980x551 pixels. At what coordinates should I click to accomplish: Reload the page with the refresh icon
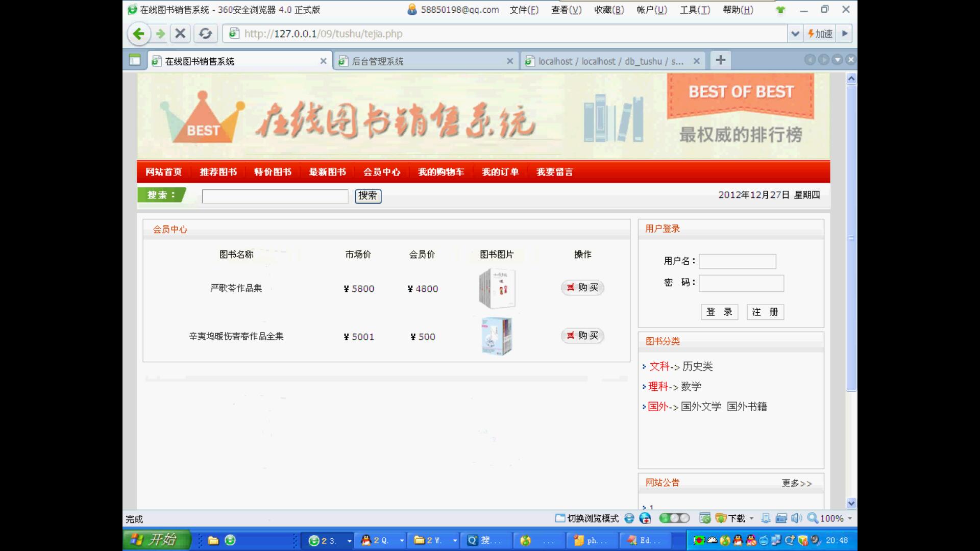click(x=205, y=34)
